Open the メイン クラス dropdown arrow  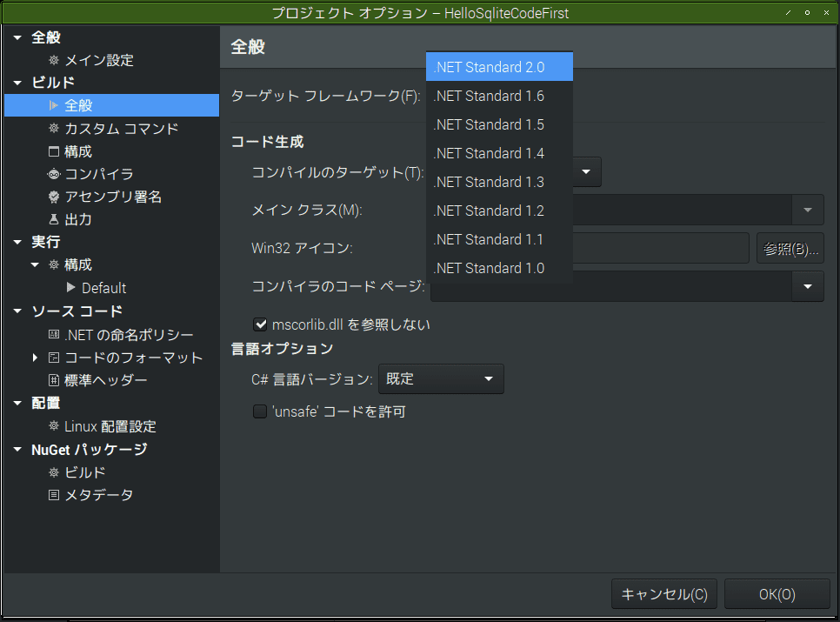coord(808,210)
